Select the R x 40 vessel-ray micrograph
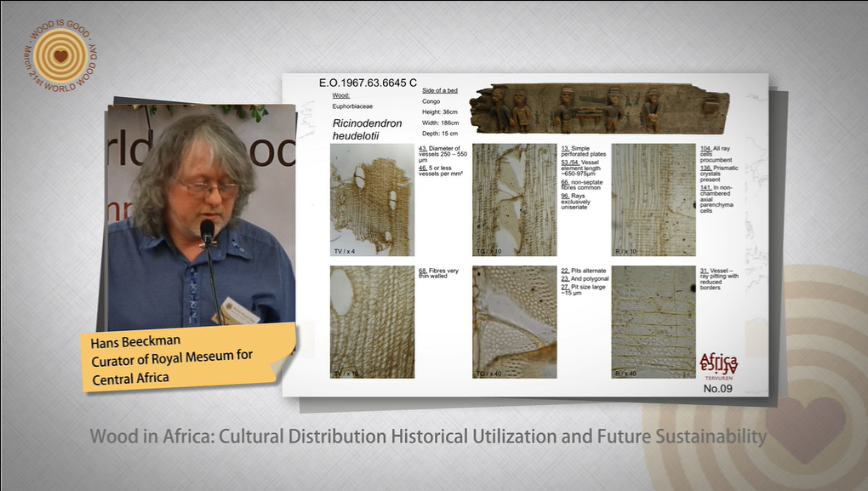Screen dimensions: 868x491 pos(653,323)
